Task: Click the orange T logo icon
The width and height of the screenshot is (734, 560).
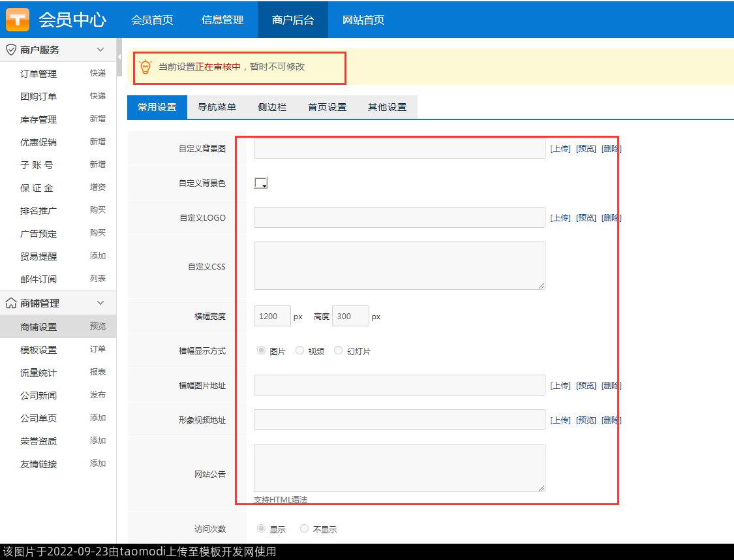Action: (x=18, y=20)
